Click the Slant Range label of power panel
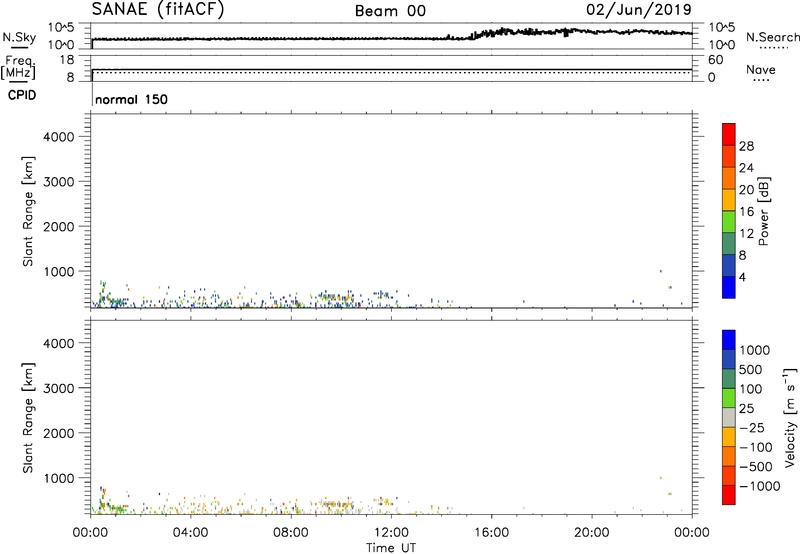The height and width of the screenshot is (554, 800). click(x=28, y=211)
